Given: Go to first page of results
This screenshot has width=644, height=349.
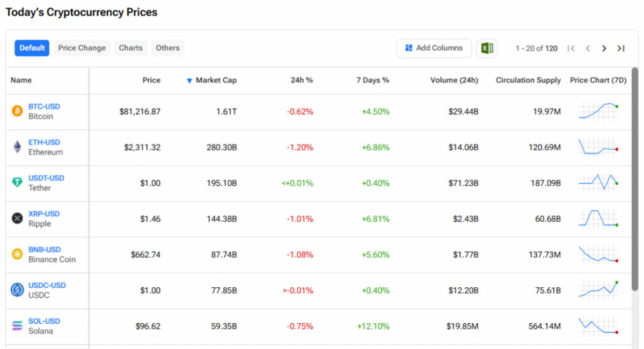Looking at the screenshot, I should pos(571,48).
